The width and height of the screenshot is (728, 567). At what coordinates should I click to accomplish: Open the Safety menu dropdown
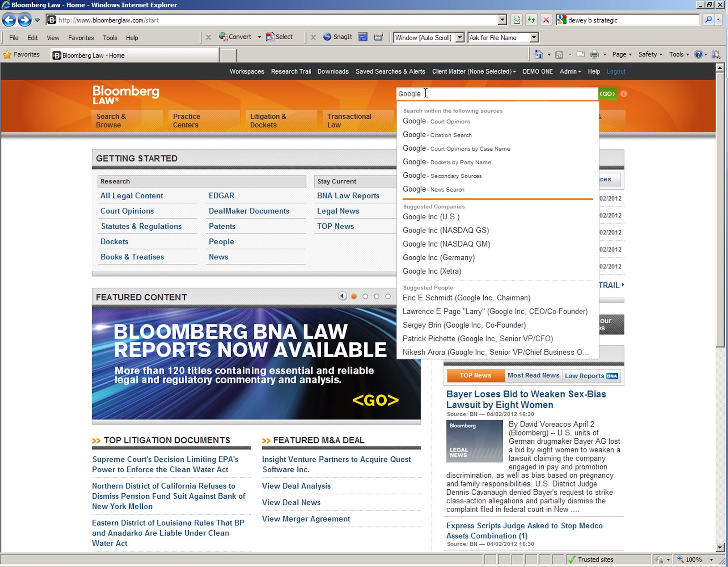pos(650,55)
